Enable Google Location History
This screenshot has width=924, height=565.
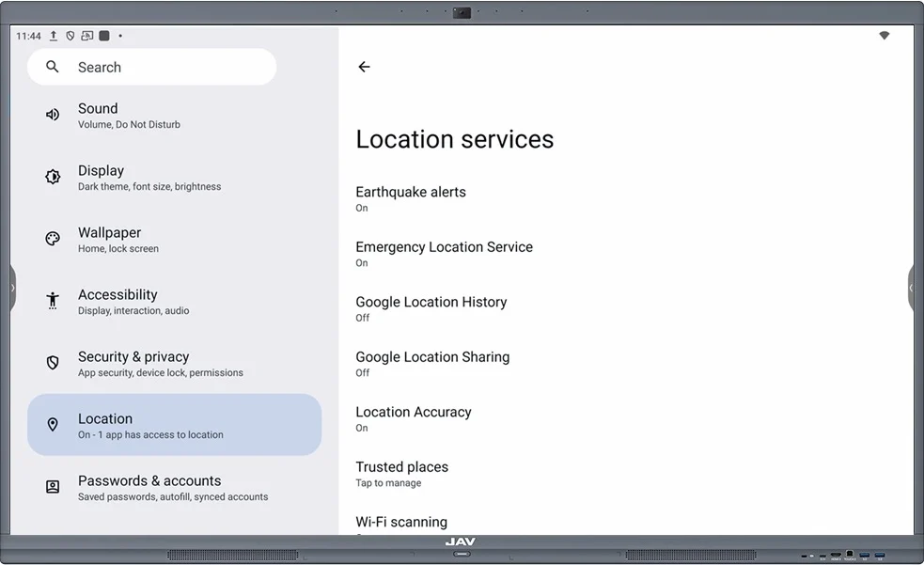pyautogui.click(x=431, y=307)
